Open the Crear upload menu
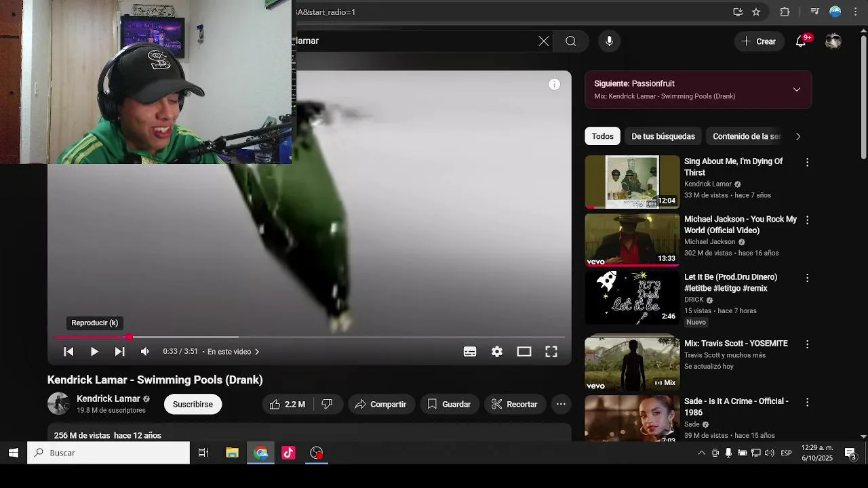868x488 pixels. tap(759, 41)
